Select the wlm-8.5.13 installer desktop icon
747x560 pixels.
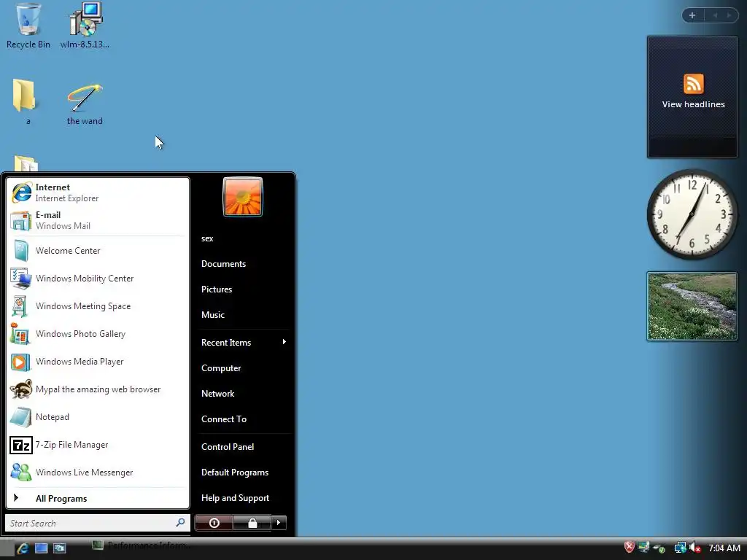point(85,26)
